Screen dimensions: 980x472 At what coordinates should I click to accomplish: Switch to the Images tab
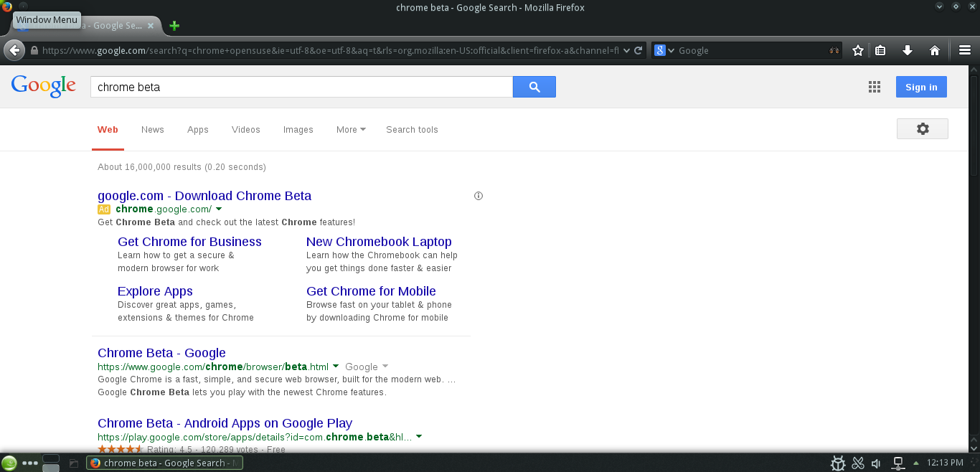(x=298, y=130)
